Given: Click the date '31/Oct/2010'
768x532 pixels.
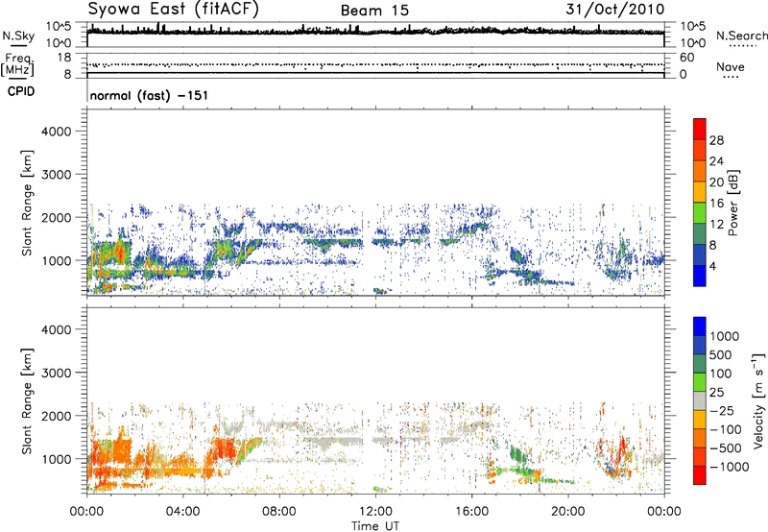Looking at the screenshot, I should coord(615,10).
